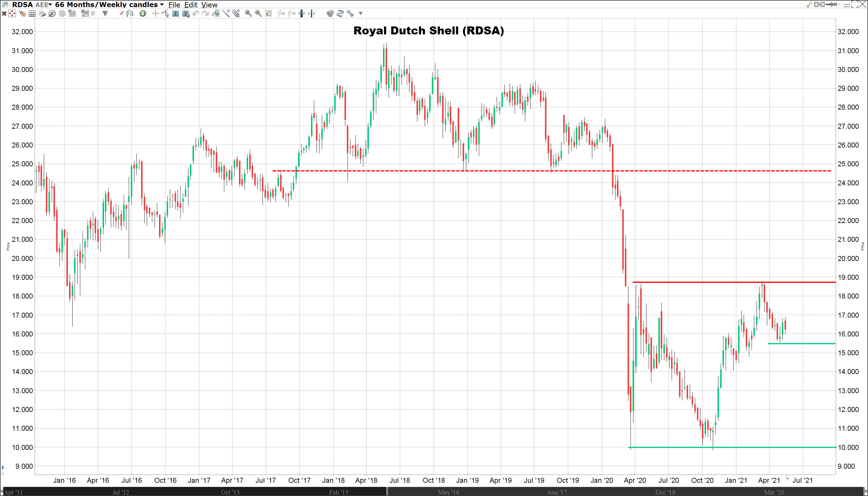The image size is (868, 496).
Task: Click the undo arrow icon
Action: click(x=195, y=14)
